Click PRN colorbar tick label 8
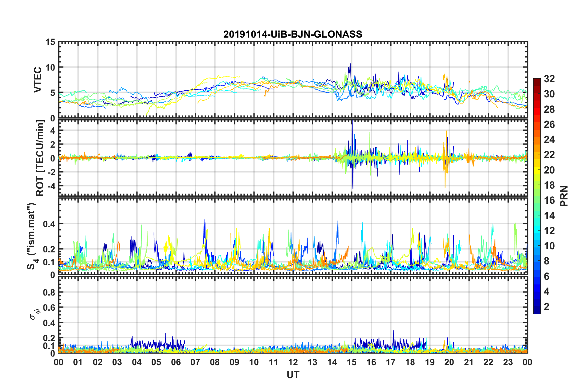Viewport: 586px width, 392px height. pos(547,261)
